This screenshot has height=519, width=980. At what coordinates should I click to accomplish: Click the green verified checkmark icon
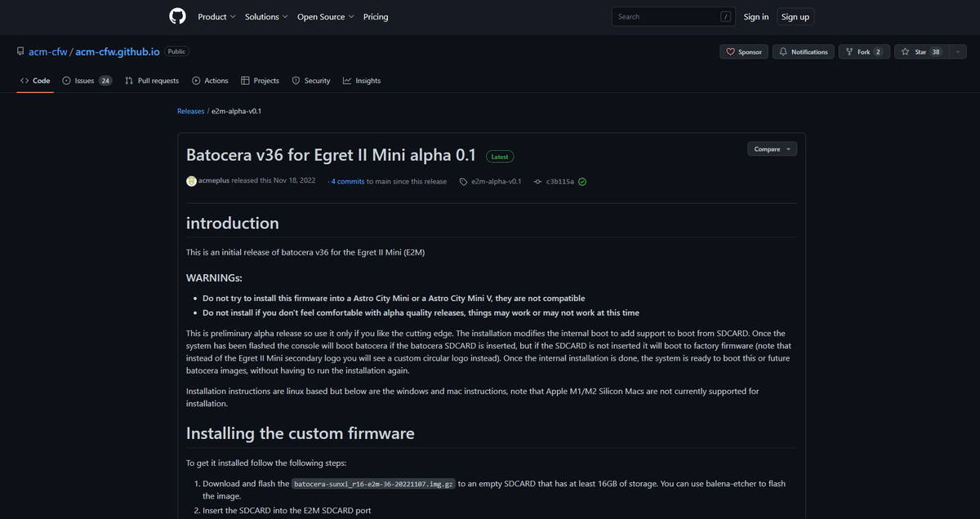(582, 181)
